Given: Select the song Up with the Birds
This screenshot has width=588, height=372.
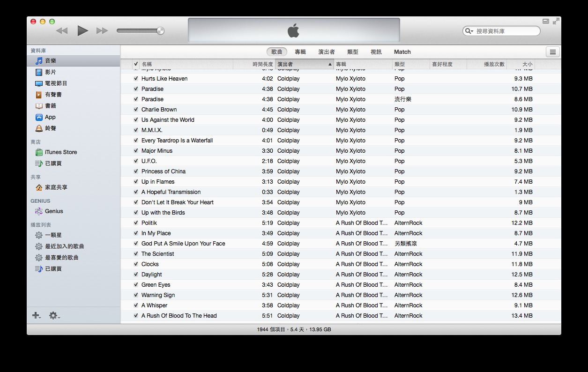Looking at the screenshot, I should pyautogui.click(x=341, y=213).
